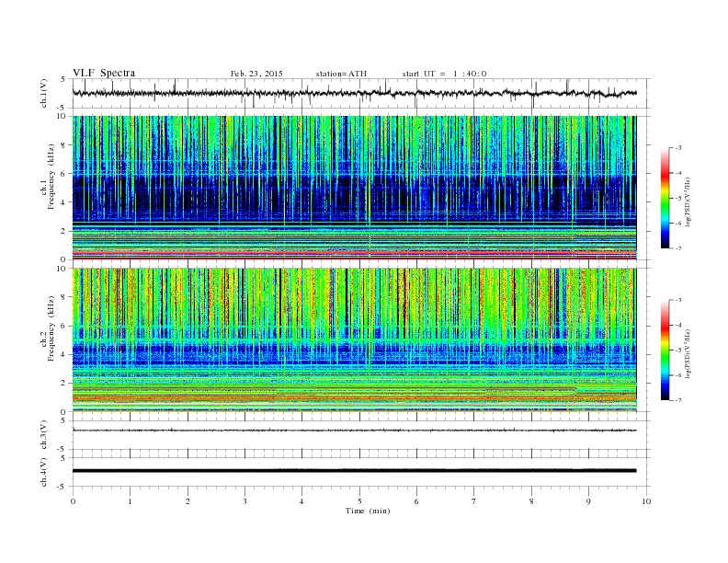Click inside the ch.1 spectrogram panel
Viewport: 728px width, 563px height.
coord(354,188)
